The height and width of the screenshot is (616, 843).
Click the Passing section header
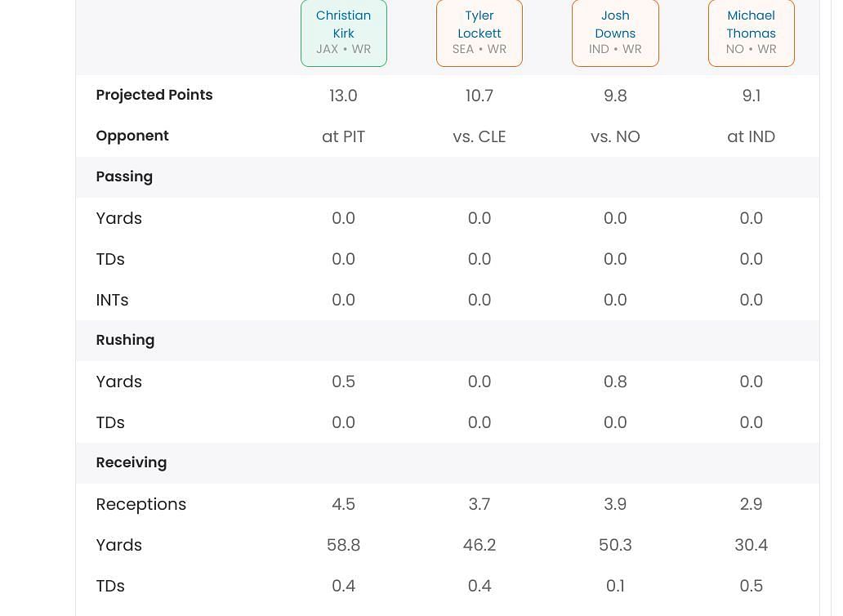(124, 176)
